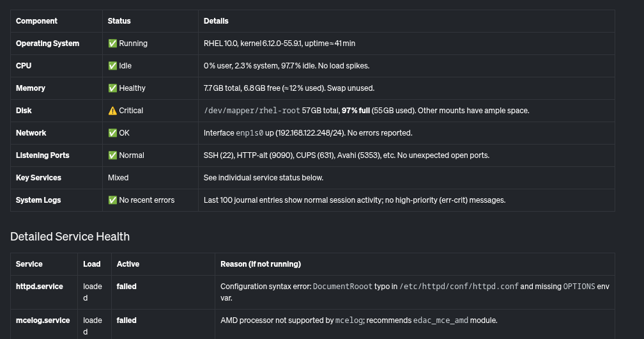The image size is (644, 339).
Task: Click the green checkmark next to Idle
Action: pos(112,66)
